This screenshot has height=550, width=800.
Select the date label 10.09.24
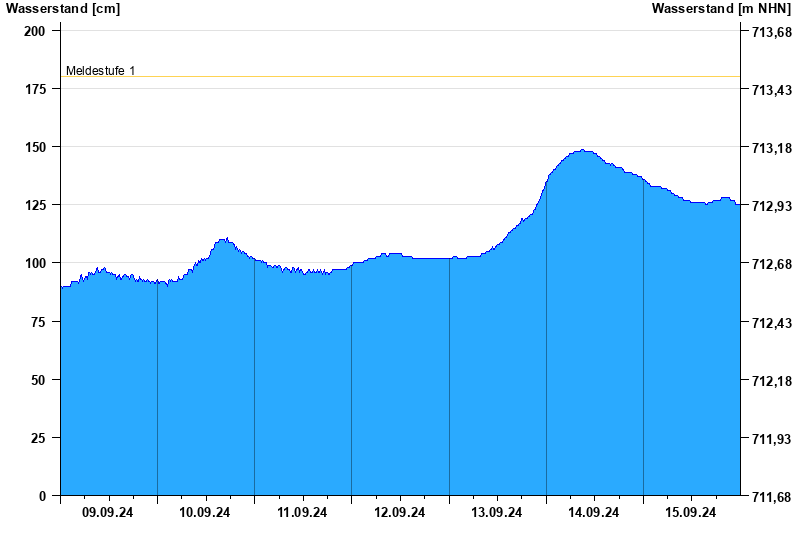(x=205, y=512)
